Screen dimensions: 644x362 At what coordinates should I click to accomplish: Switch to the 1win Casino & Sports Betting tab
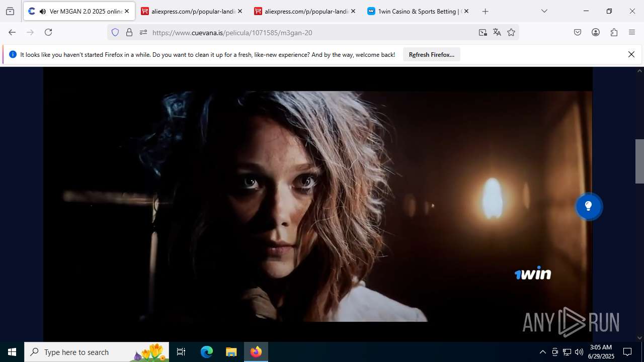419,11
